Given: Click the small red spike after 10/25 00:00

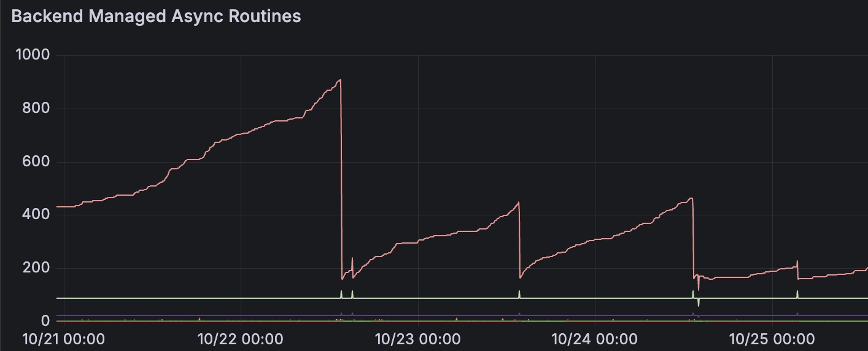Looking at the screenshot, I should click(797, 262).
